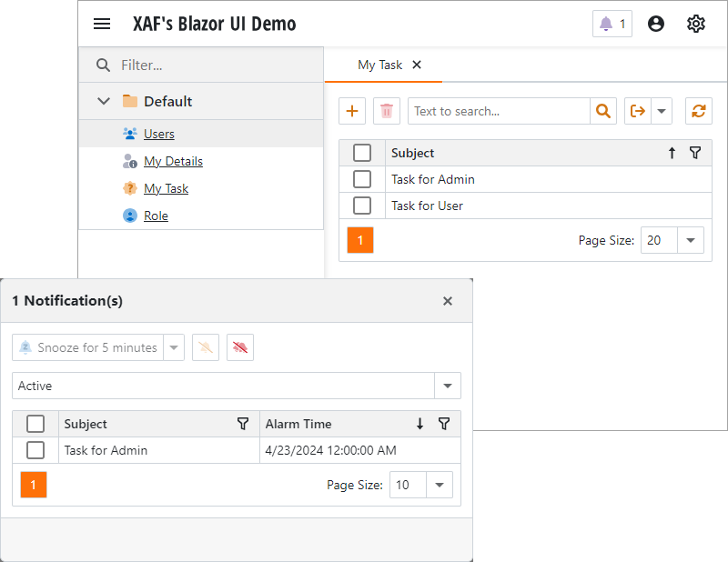Open the user account icon
This screenshot has height=562, width=728.
[655, 24]
